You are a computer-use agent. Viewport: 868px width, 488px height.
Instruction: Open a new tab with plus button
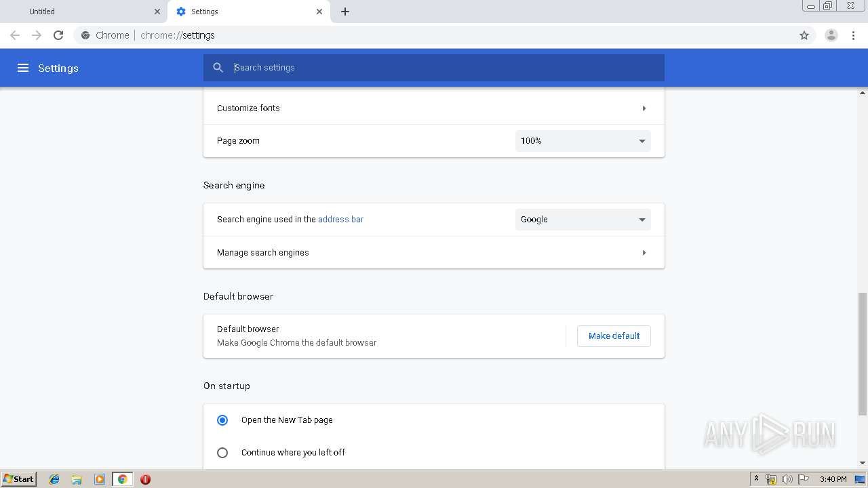click(x=344, y=12)
